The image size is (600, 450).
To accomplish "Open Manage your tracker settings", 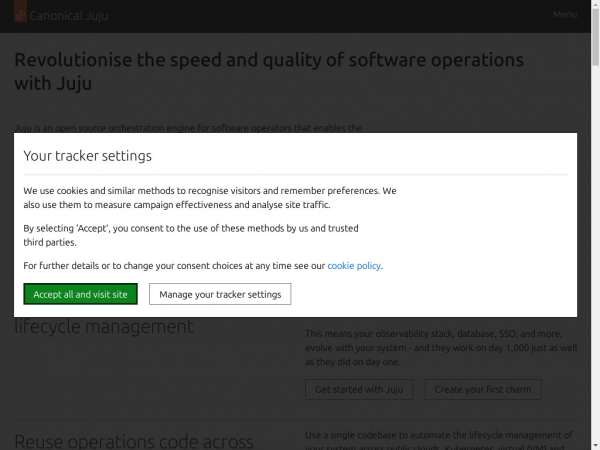I will point(220,294).
